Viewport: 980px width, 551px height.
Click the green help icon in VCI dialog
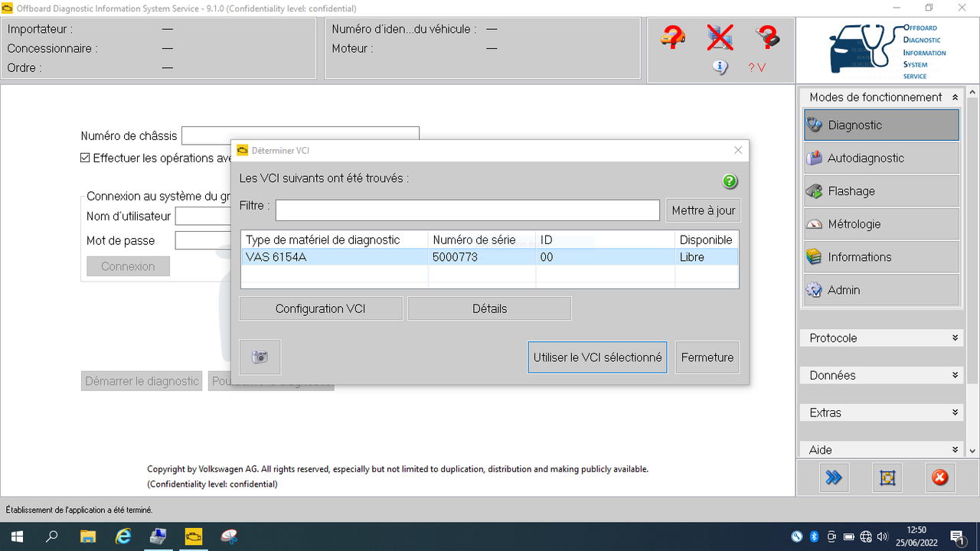click(x=730, y=181)
